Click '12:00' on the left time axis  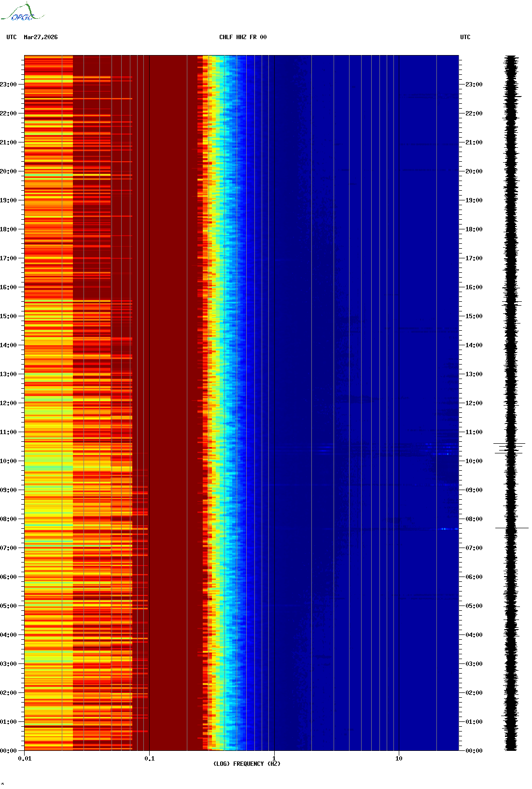tap(8, 403)
